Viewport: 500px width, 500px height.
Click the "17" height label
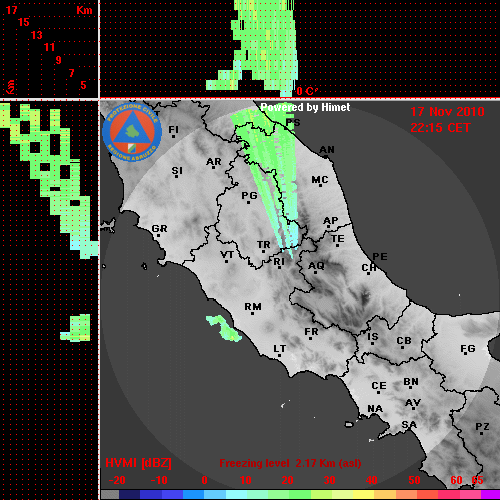tap(11, 10)
